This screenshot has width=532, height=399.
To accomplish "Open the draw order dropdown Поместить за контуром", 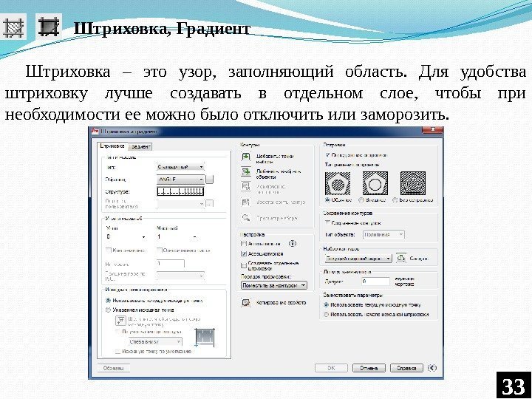I will [x=274, y=286].
